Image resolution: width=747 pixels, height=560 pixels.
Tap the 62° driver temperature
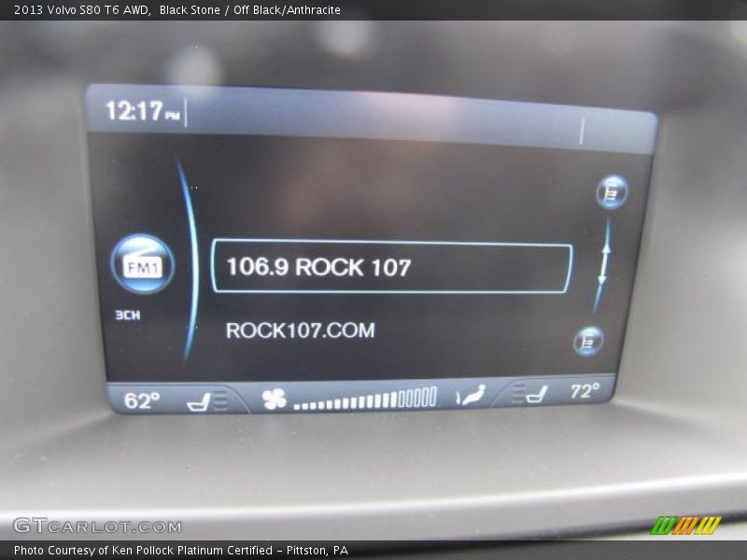(142, 400)
